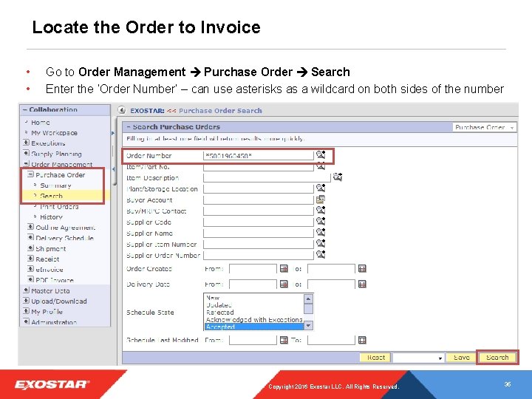Screen dimensions: 532x399
Task: Collapse the Collaboration panel header
Action: pos(25,109)
